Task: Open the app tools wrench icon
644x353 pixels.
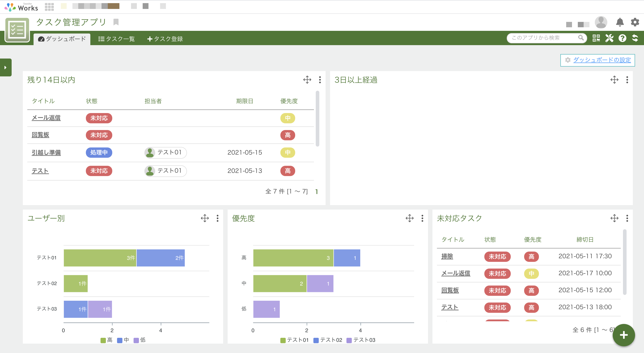Action: tap(609, 38)
